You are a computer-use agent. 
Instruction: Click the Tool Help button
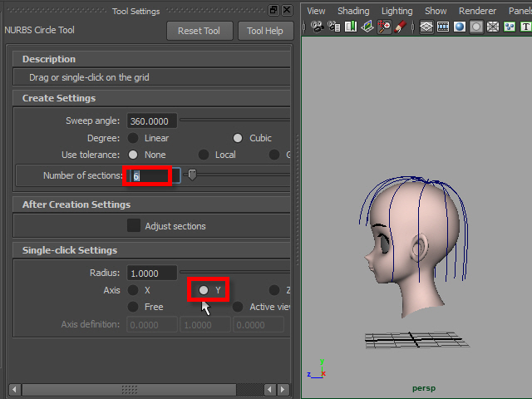pyautogui.click(x=265, y=31)
